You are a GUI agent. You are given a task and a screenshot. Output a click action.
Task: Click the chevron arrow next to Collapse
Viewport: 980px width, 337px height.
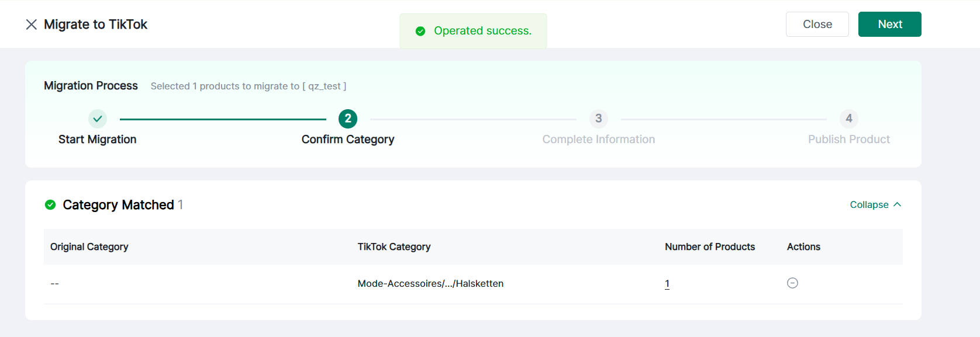pyautogui.click(x=898, y=204)
